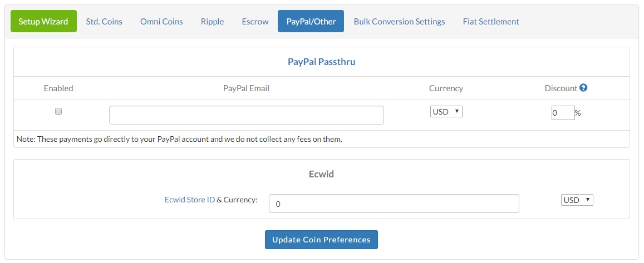The width and height of the screenshot is (644, 263).
Task: Open the Ecwid currency USD dropdown
Action: pyautogui.click(x=577, y=200)
